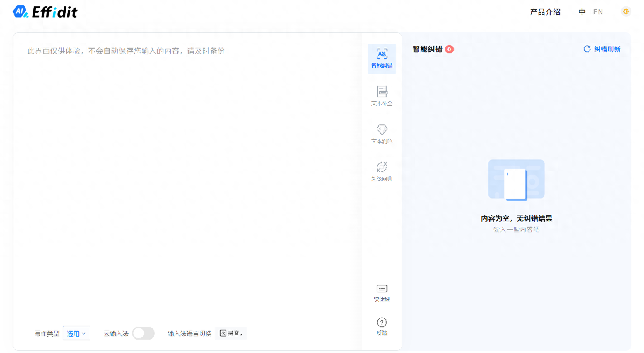This screenshot has width=644, height=353.
Task: Switch interface language to 中
Action: 582,12
